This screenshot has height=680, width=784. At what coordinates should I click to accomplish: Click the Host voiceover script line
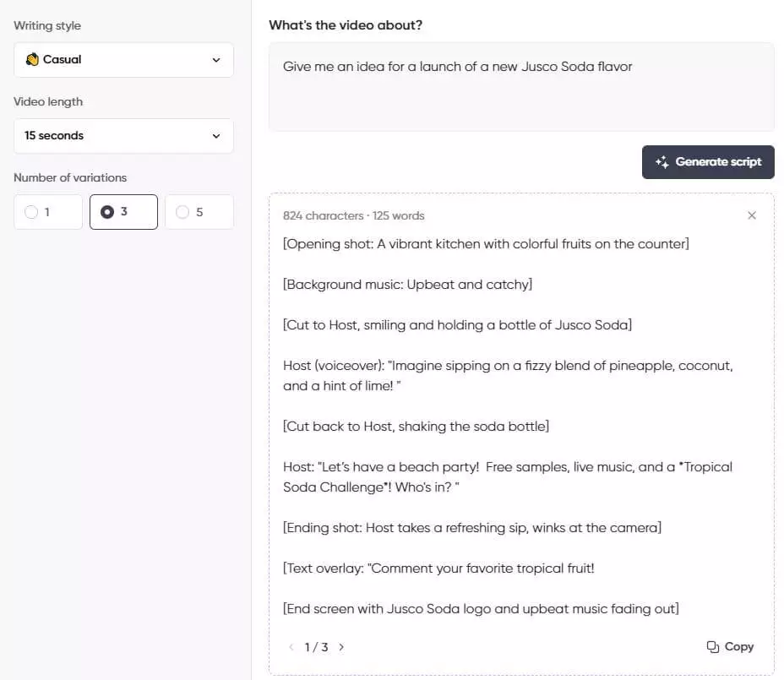point(508,376)
